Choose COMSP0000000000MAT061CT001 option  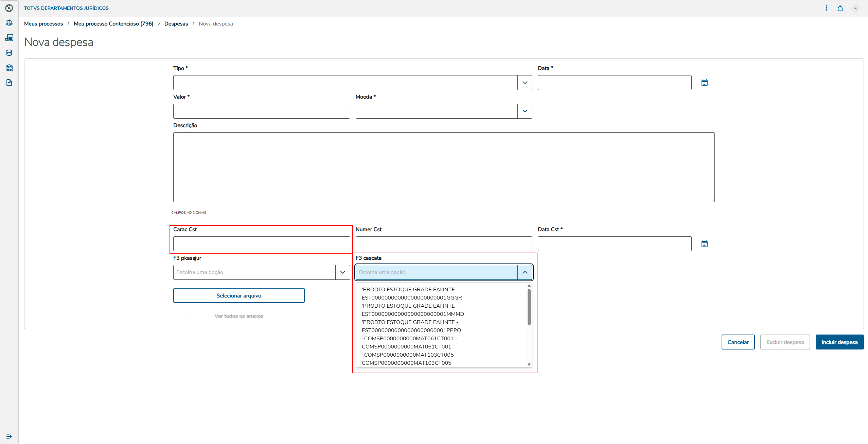click(409, 343)
